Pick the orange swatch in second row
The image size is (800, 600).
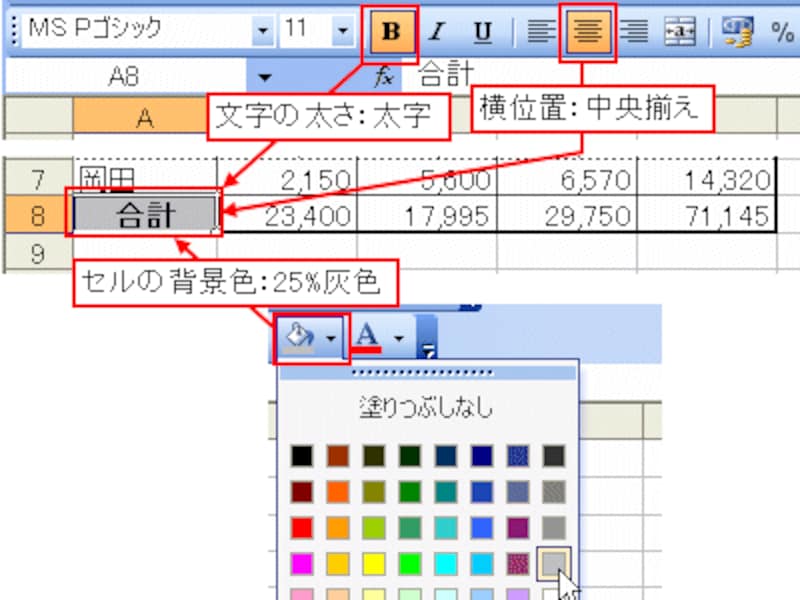pyautogui.click(x=338, y=492)
